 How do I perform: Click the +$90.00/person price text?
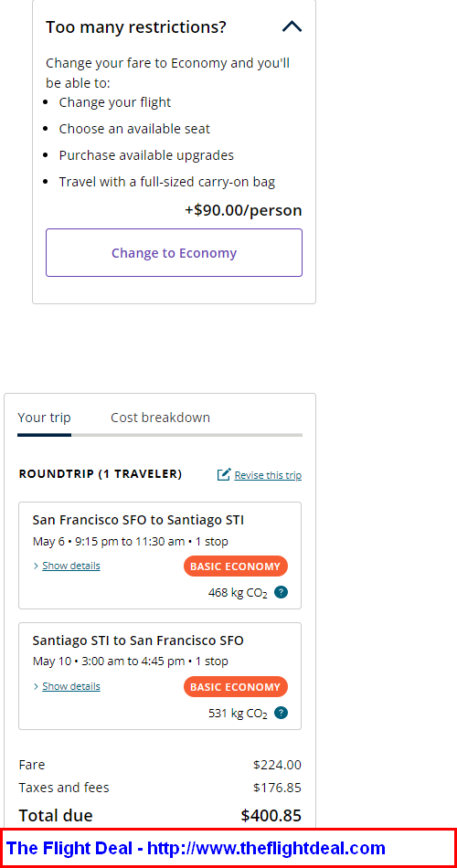tap(243, 210)
